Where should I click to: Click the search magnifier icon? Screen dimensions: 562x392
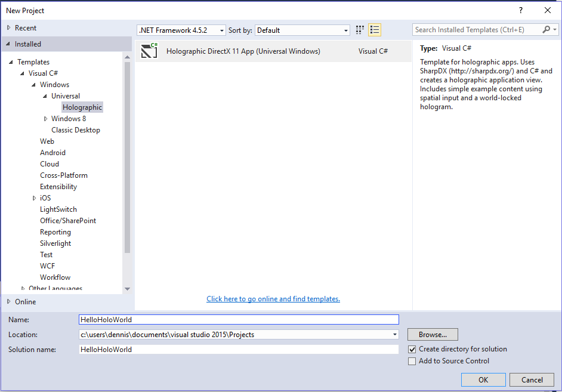(546, 29)
